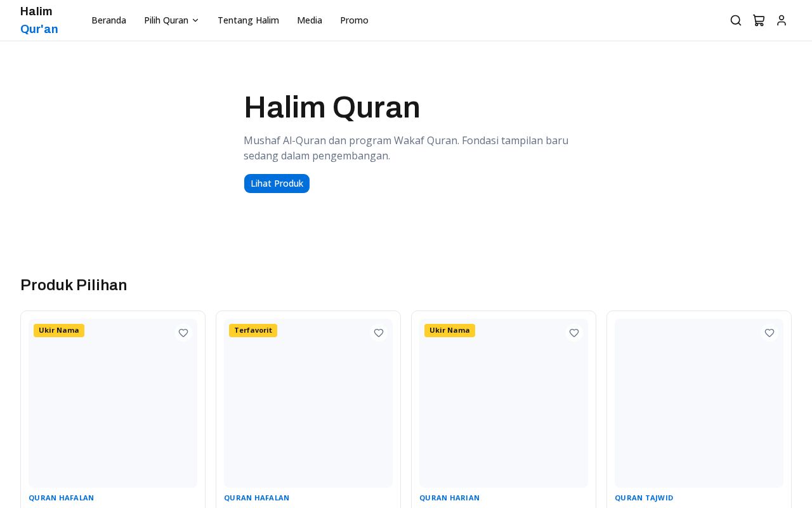Click the Ukir Nama badge above Quran Hafalan
Image resolution: width=812 pixels, height=508 pixels.
pyautogui.click(x=59, y=330)
